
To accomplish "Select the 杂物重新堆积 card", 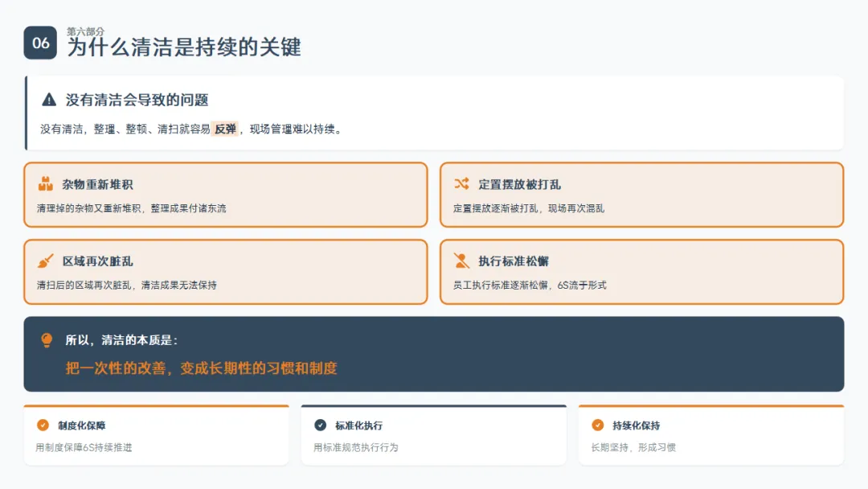I will [x=225, y=195].
